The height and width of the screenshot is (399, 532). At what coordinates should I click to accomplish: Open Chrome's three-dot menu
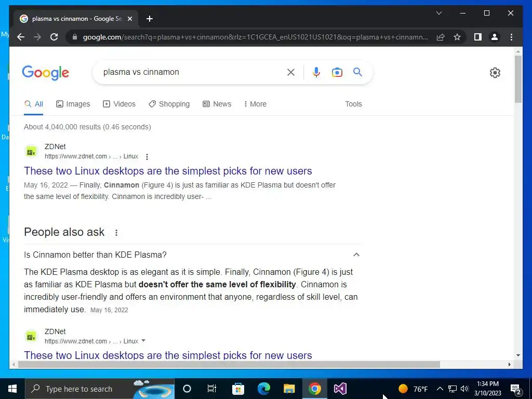point(511,37)
